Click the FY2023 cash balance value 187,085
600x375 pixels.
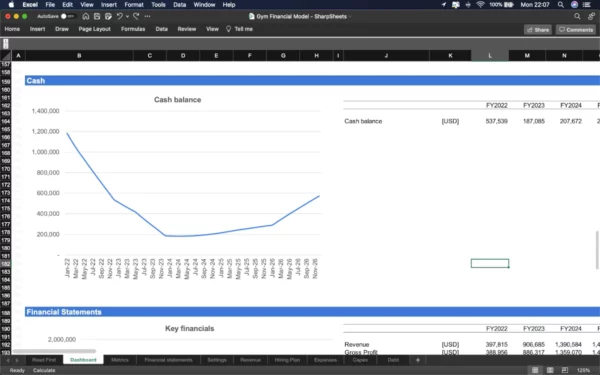click(533, 121)
